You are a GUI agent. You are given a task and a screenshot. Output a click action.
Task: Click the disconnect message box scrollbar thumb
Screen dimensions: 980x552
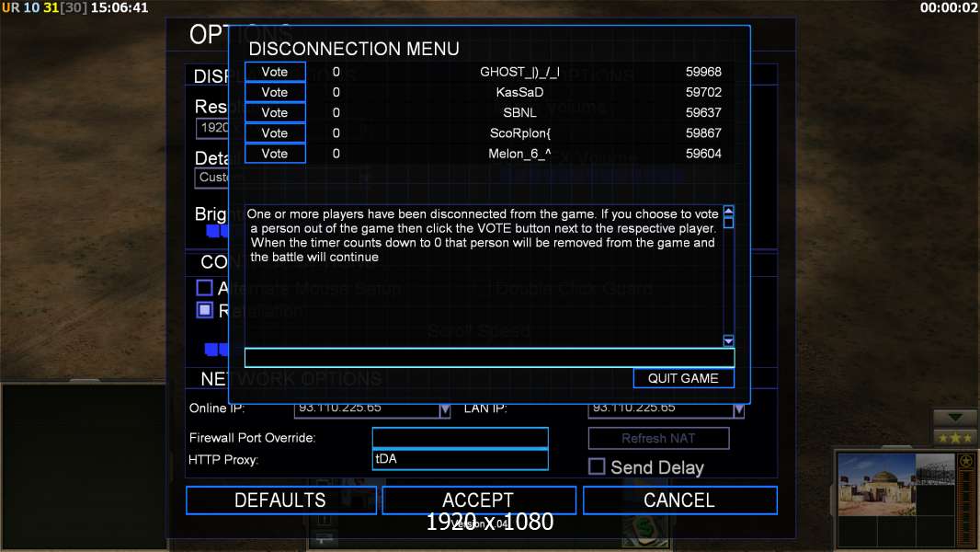[x=728, y=222]
